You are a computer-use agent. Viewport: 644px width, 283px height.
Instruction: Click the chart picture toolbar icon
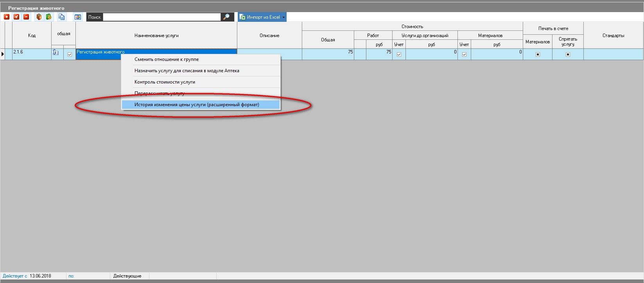[78, 17]
